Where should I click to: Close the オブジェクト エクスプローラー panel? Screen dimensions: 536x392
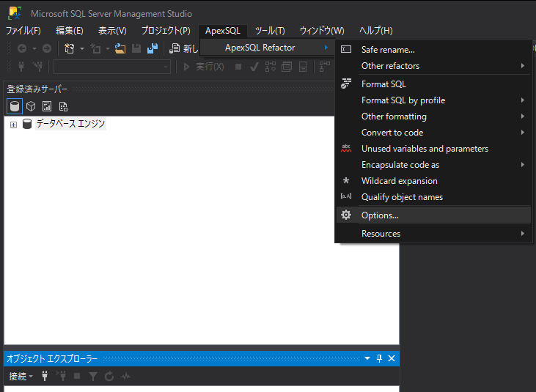click(x=392, y=358)
